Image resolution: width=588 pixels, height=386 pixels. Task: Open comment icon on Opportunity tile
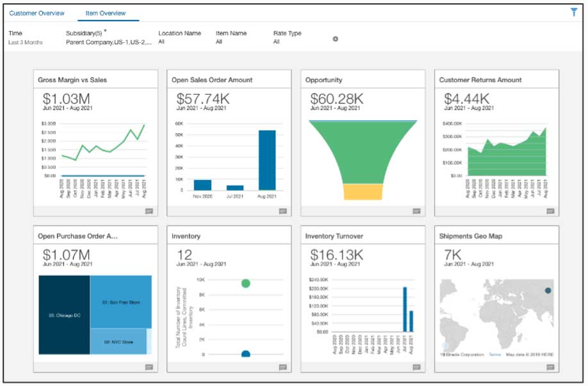tap(416, 211)
